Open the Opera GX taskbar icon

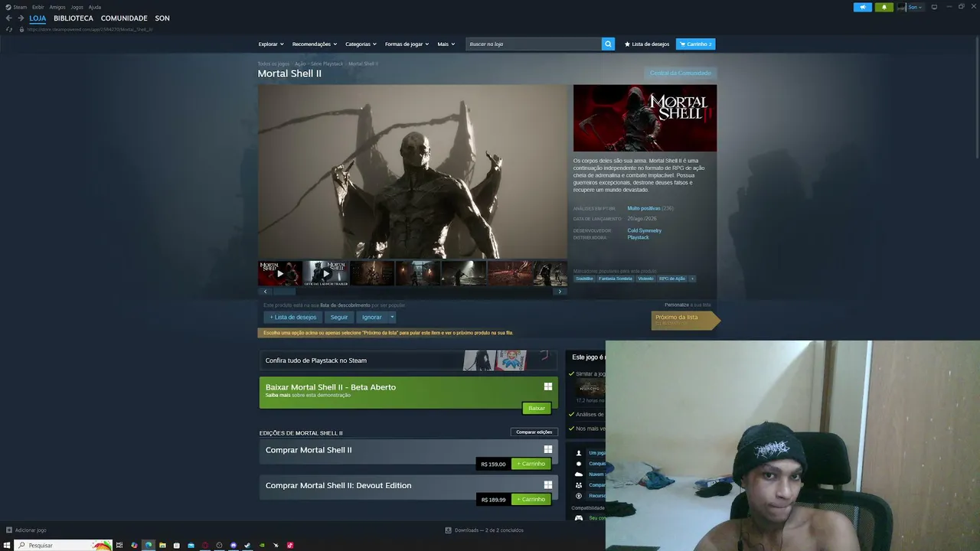pos(205,545)
